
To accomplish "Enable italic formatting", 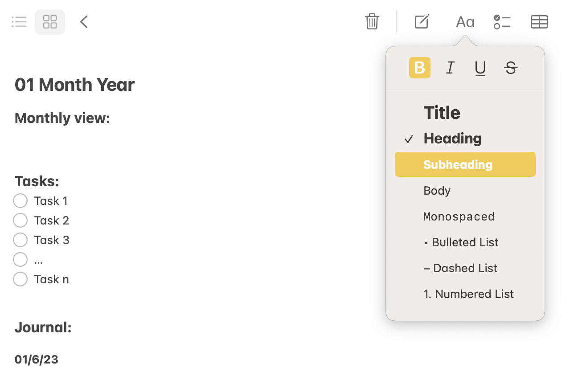I will coord(450,68).
